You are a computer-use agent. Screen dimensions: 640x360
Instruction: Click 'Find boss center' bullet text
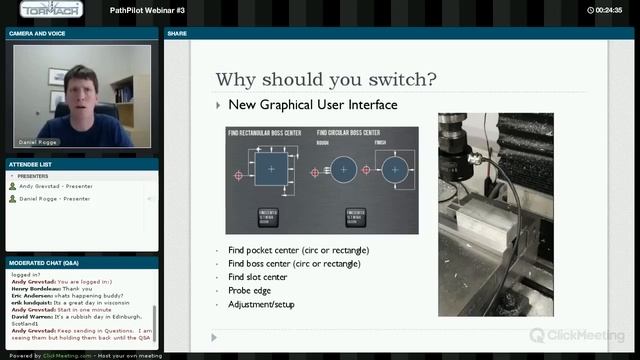pyautogui.click(x=294, y=264)
